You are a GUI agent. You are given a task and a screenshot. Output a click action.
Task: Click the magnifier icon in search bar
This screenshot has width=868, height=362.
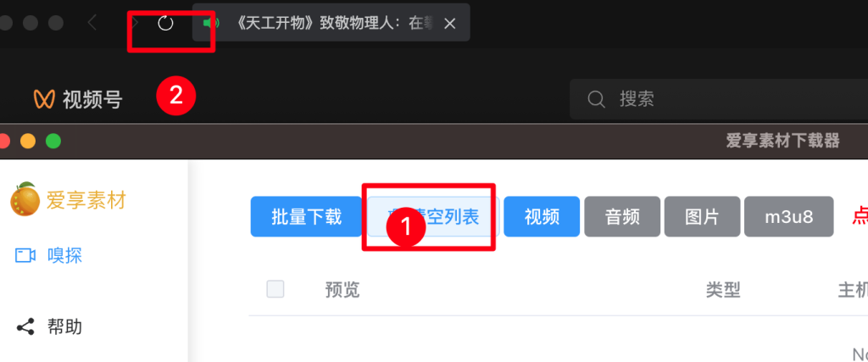pos(596,99)
